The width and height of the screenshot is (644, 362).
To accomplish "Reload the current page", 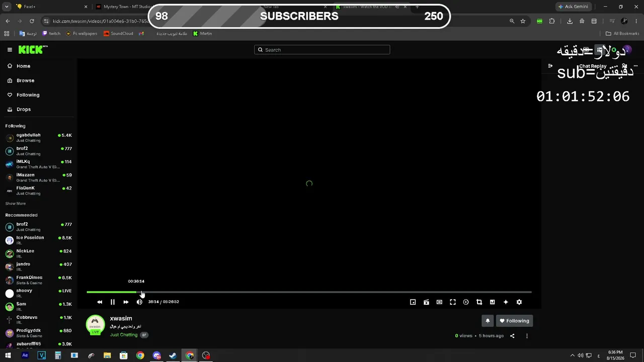I will 32,21.
